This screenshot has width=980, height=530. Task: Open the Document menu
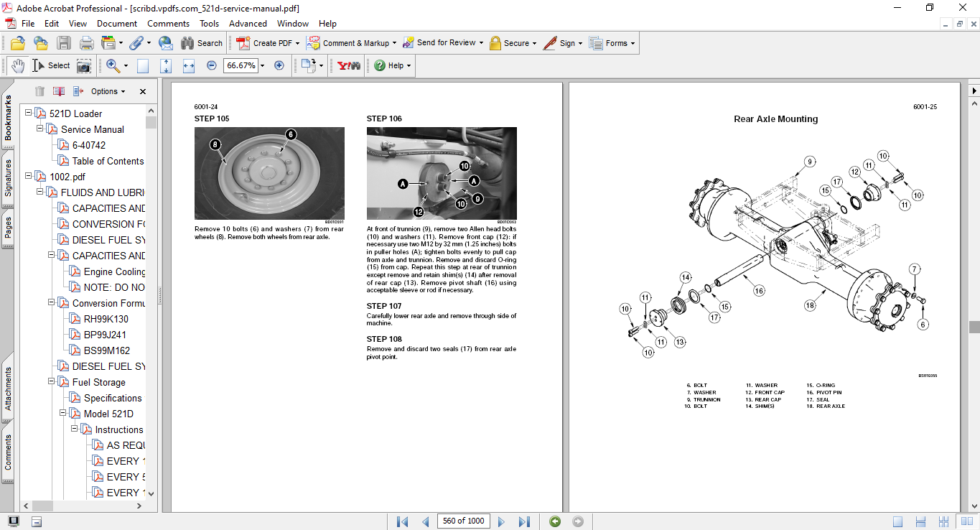tap(117, 24)
